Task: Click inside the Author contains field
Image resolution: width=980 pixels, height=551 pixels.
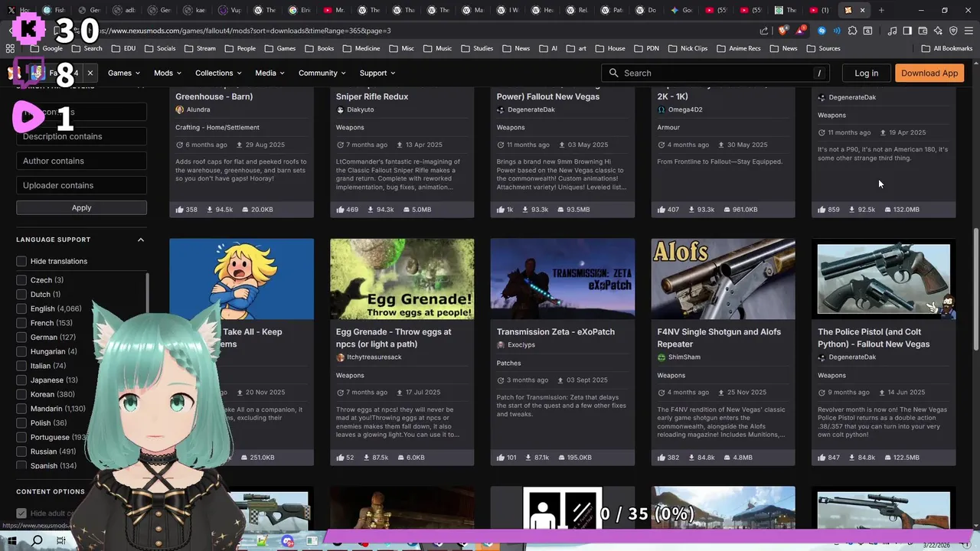Action: [x=81, y=161]
